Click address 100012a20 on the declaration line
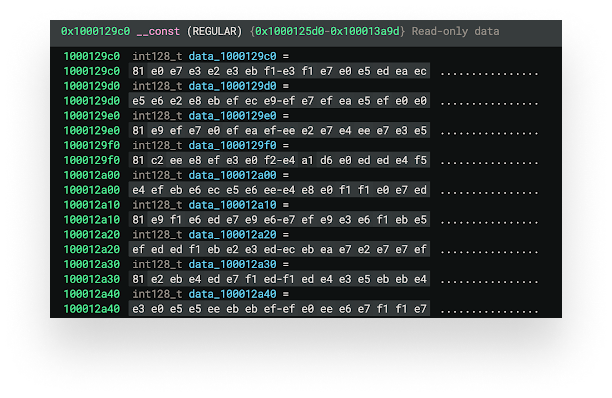The width and height of the screenshot is (612, 398). (x=92, y=235)
